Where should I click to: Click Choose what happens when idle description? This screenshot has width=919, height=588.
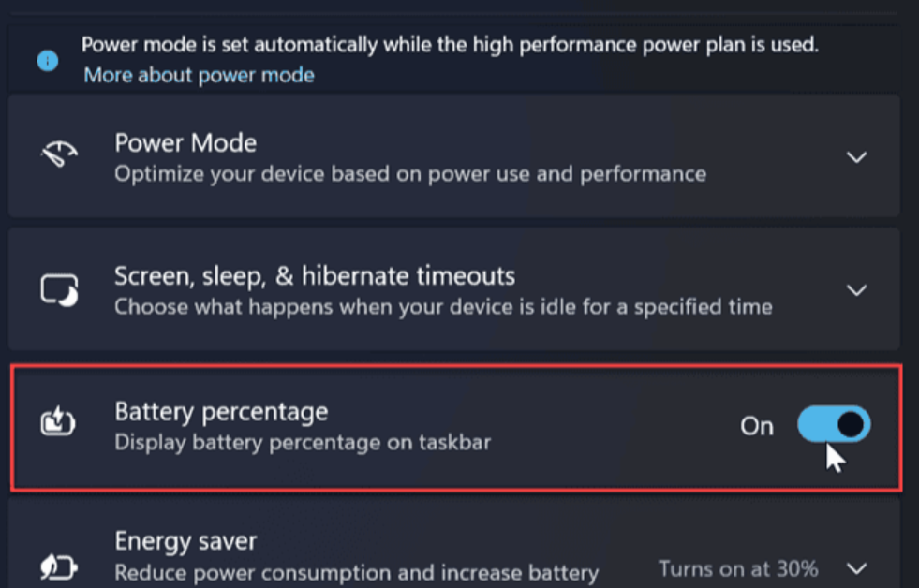[443, 306]
